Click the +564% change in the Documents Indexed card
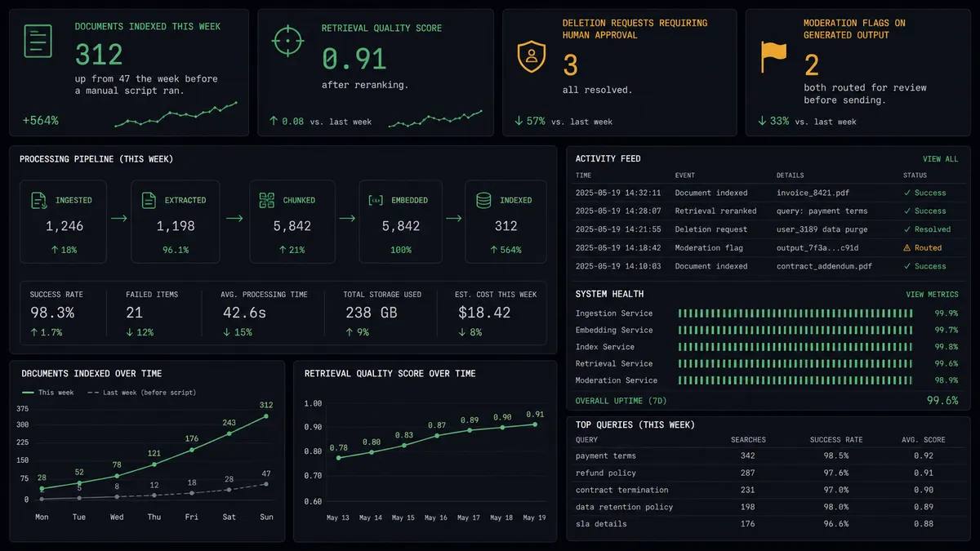 tap(41, 121)
